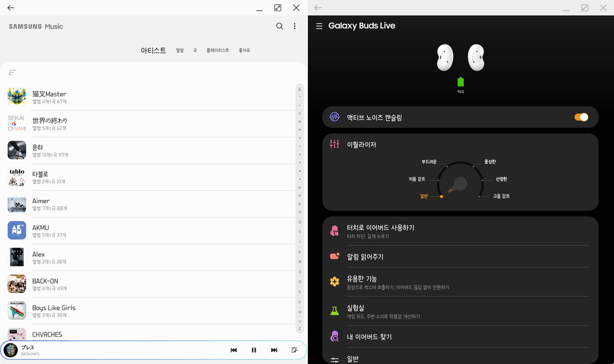This screenshot has height=364, width=614.
Task: Open search in Samsung Music
Action: (280, 26)
